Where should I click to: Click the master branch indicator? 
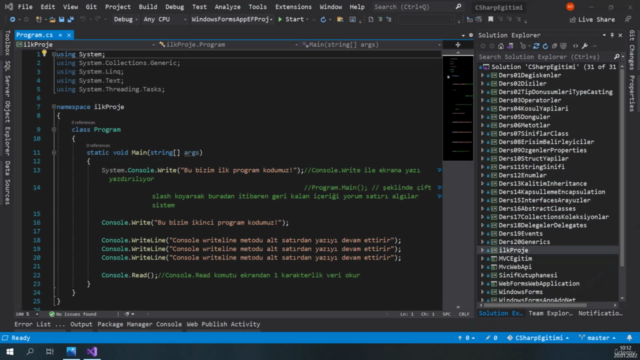click(598, 338)
